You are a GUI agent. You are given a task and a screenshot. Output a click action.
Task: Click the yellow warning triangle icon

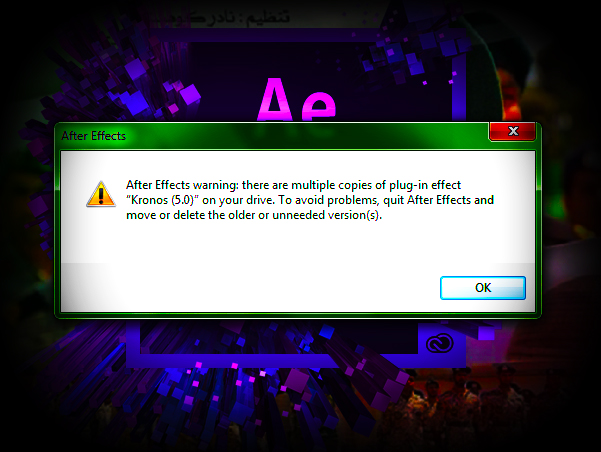click(101, 194)
